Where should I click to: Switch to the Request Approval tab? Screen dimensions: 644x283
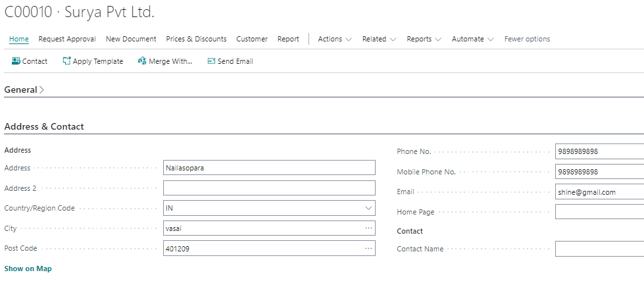point(67,39)
